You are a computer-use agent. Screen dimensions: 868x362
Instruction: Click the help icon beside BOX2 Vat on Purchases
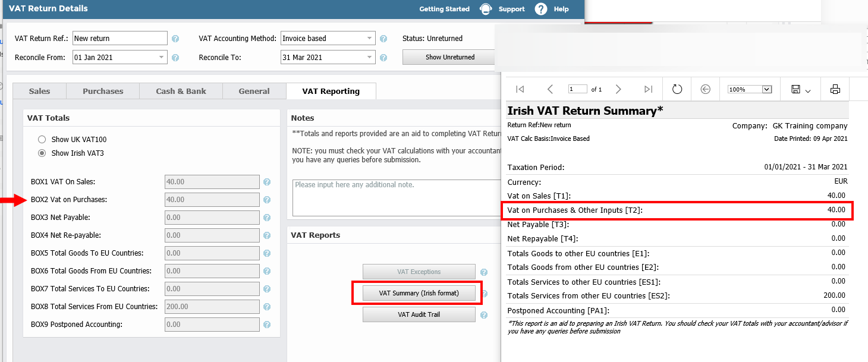coord(266,200)
